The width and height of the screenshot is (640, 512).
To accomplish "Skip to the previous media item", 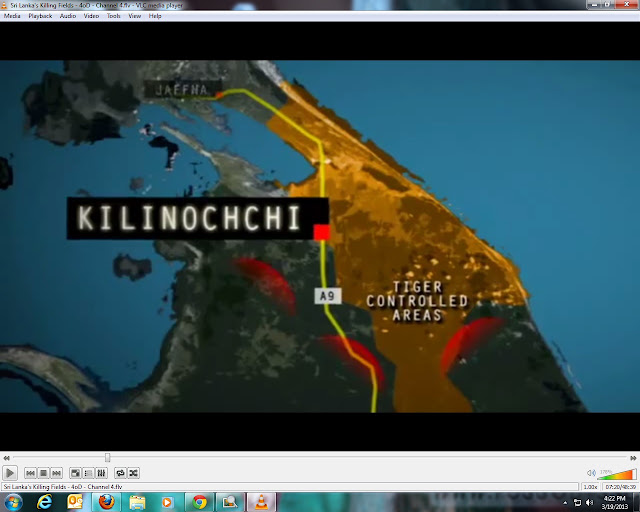I will tap(30, 473).
